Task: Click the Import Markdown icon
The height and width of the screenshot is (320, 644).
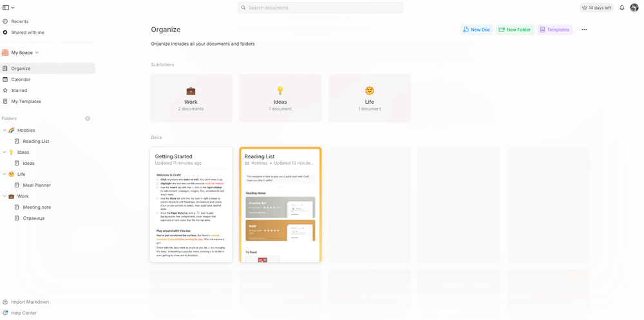Action: 5,302
